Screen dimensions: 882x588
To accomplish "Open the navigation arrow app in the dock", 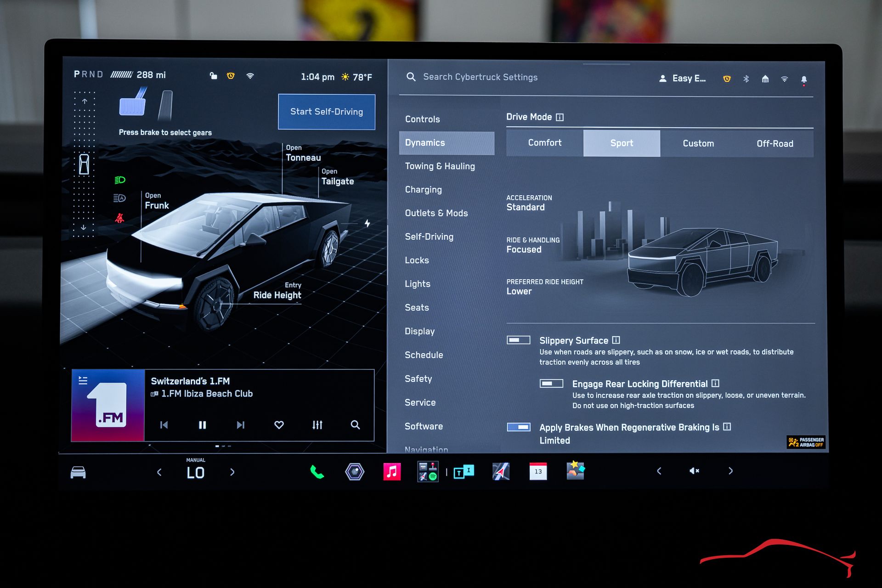I will [501, 472].
